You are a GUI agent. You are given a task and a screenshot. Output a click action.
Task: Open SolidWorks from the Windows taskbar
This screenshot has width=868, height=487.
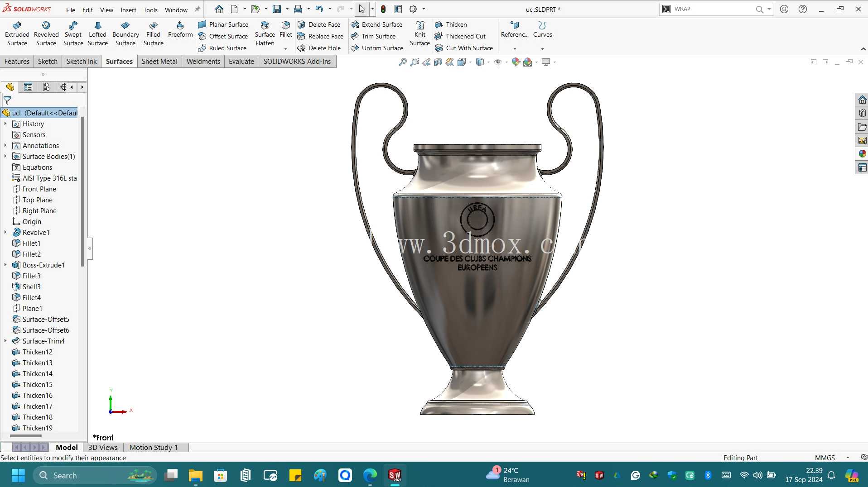point(395,475)
